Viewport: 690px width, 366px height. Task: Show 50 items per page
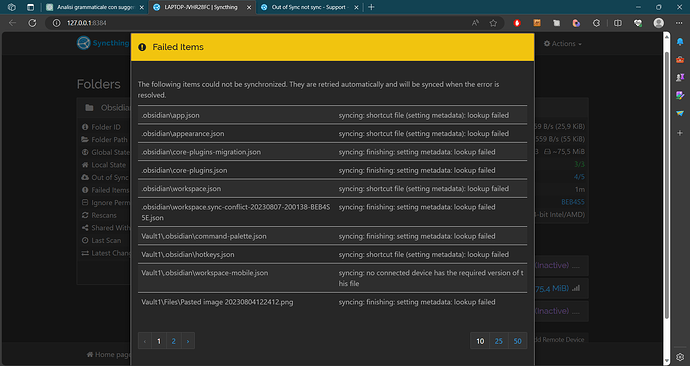[x=518, y=341]
